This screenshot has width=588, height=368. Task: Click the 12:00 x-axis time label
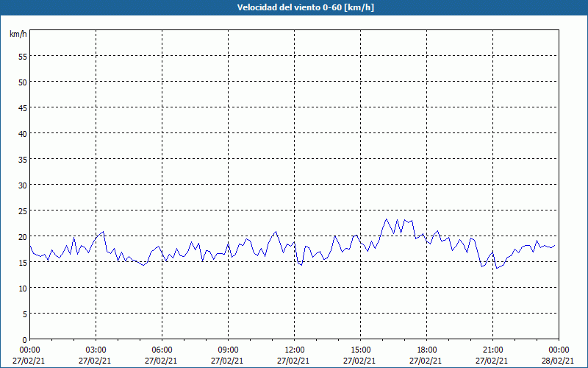pos(295,350)
